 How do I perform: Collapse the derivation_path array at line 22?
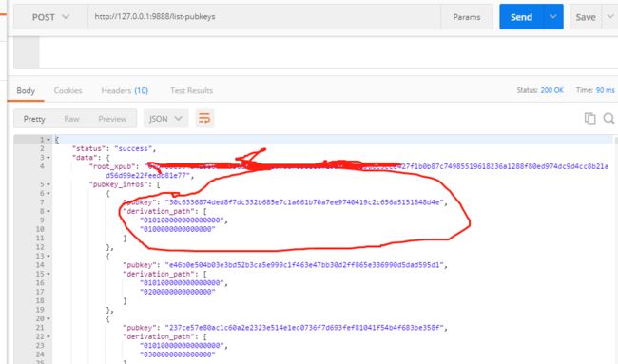pos(48,336)
